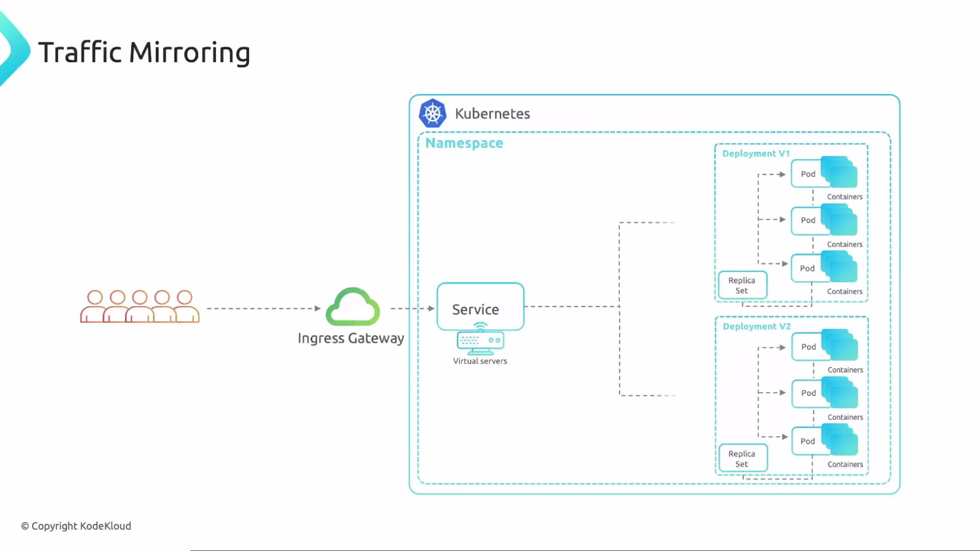This screenshot has width=980, height=551.
Task: Click the top containers stack icon in Deployment V2
Action: (840, 345)
